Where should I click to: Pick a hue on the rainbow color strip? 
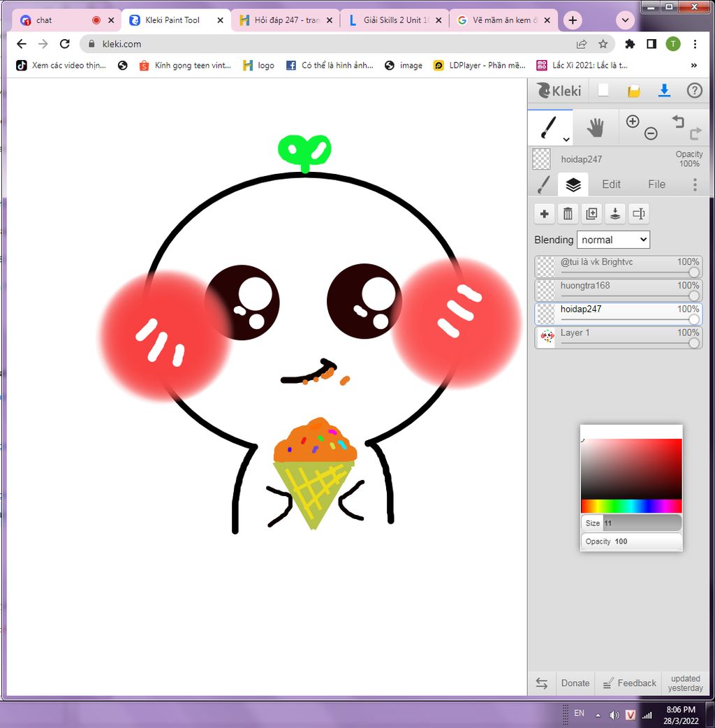point(631,506)
